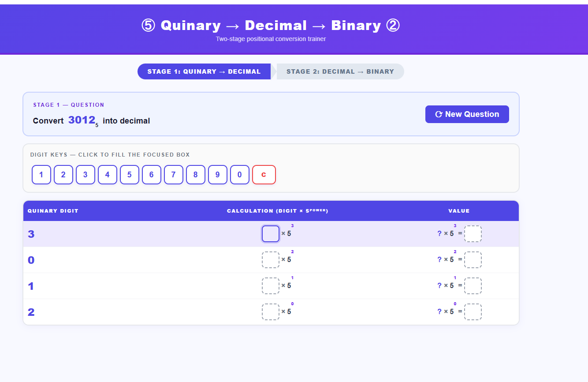Switch to Stage 2: Decimal → Binary tab
This screenshot has width=588, height=382.
[x=340, y=71]
